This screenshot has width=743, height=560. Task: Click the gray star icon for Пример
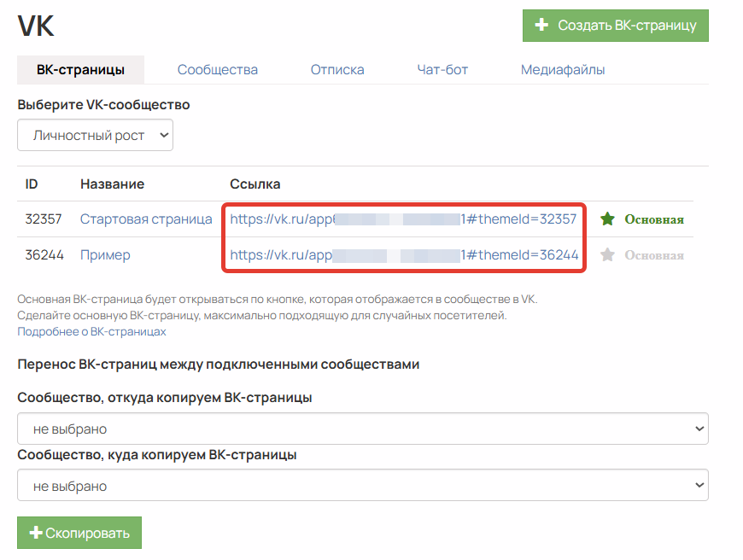coord(607,255)
